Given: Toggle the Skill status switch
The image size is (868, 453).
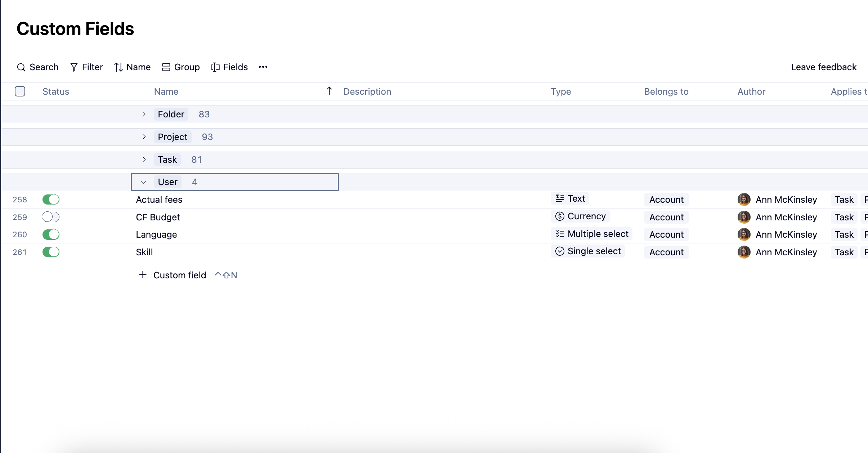Looking at the screenshot, I should coord(51,252).
